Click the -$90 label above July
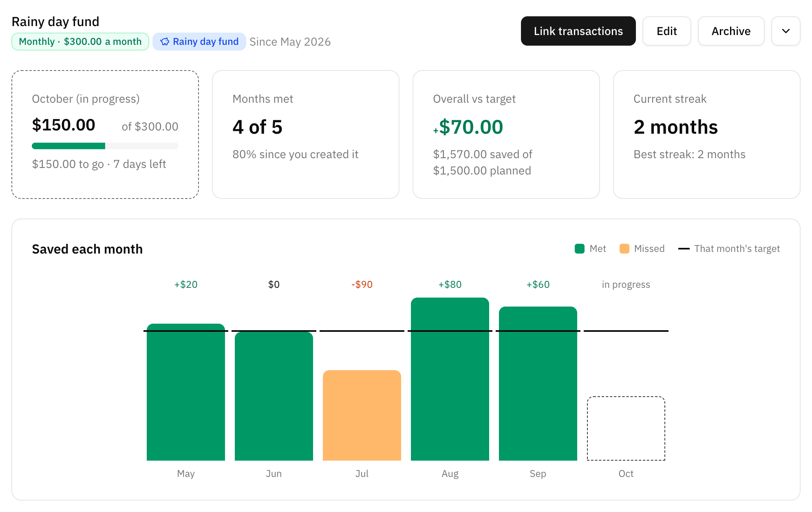 362,285
